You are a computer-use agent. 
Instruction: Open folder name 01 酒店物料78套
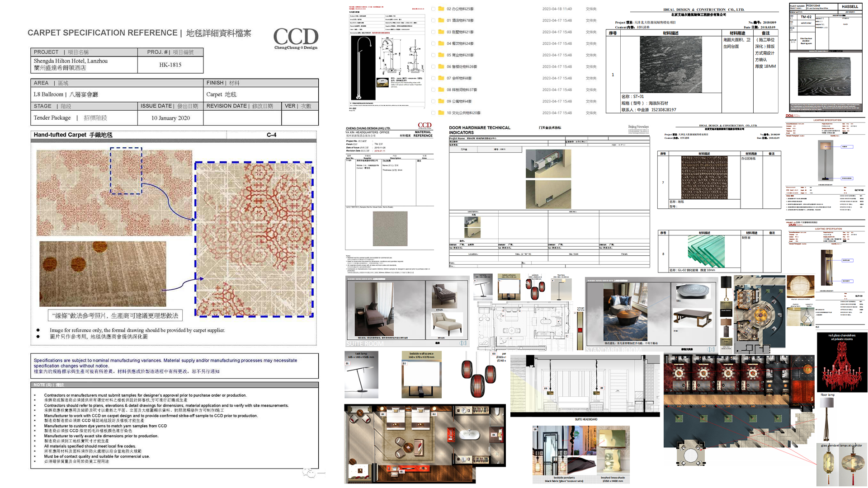tap(460, 20)
